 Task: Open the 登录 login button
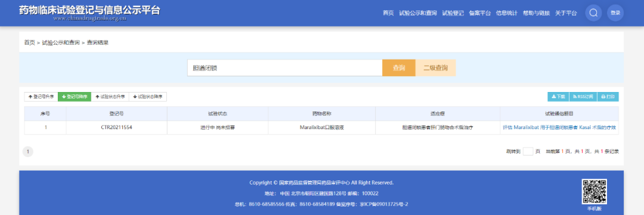(x=615, y=13)
